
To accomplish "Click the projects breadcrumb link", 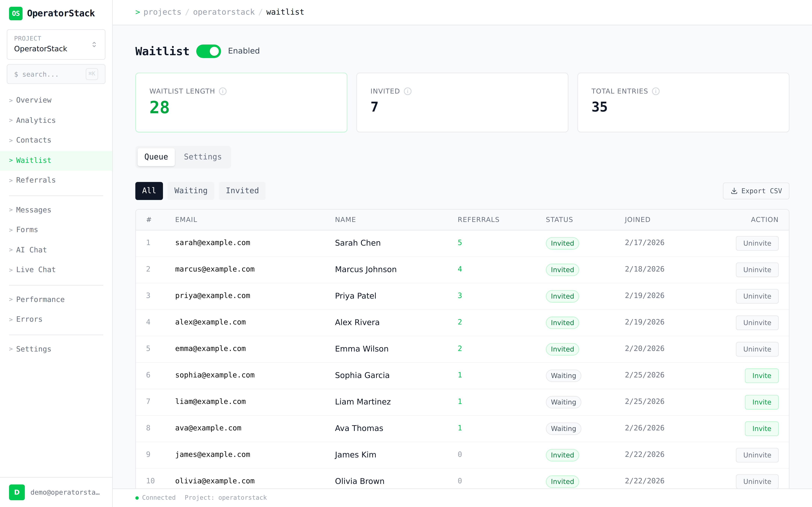I will (x=162, y=12).
